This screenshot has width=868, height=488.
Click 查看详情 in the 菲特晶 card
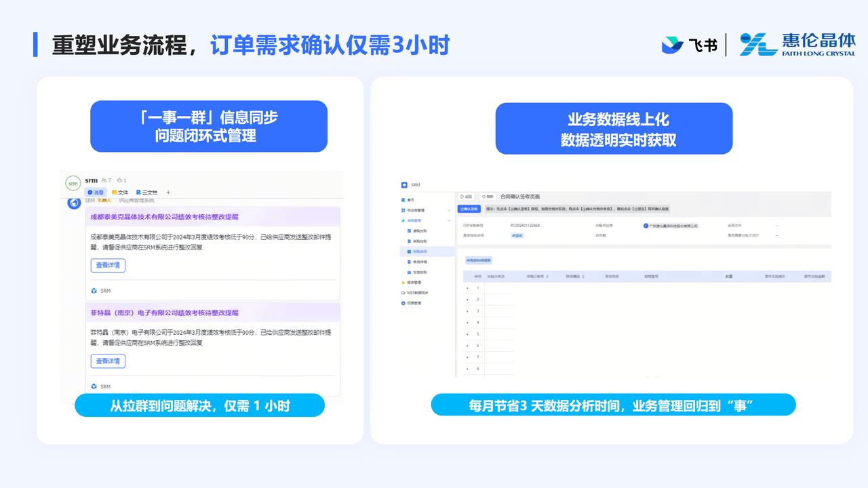108,361
